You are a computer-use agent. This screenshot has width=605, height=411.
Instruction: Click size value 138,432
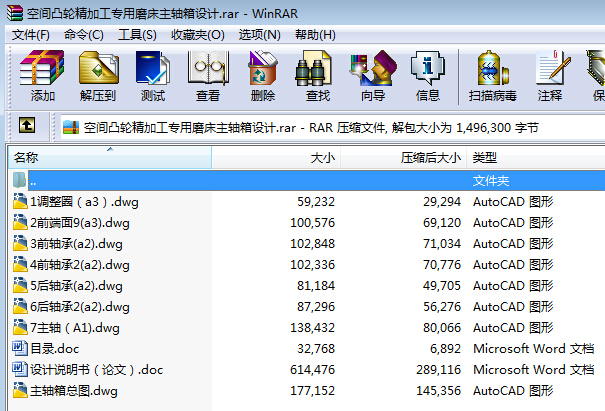tap(313, 328)
